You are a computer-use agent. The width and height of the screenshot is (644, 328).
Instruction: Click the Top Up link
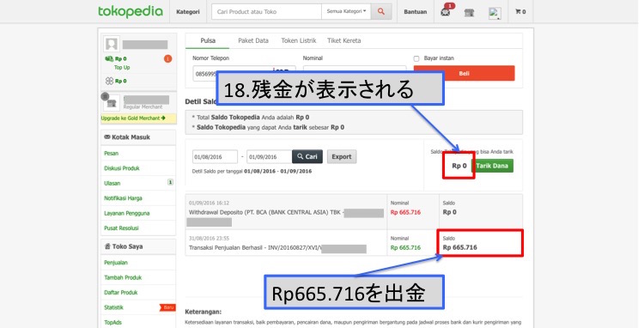[x=122, y=67]
